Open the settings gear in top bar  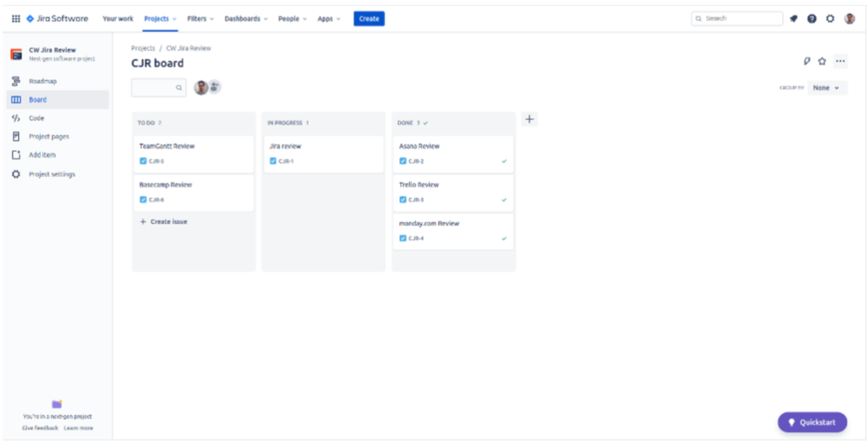point(830,19)
